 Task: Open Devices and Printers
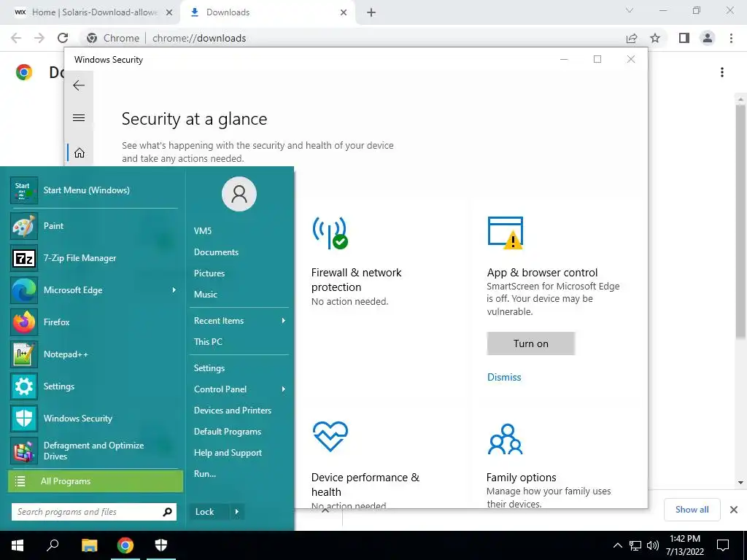tap(233, 411)
